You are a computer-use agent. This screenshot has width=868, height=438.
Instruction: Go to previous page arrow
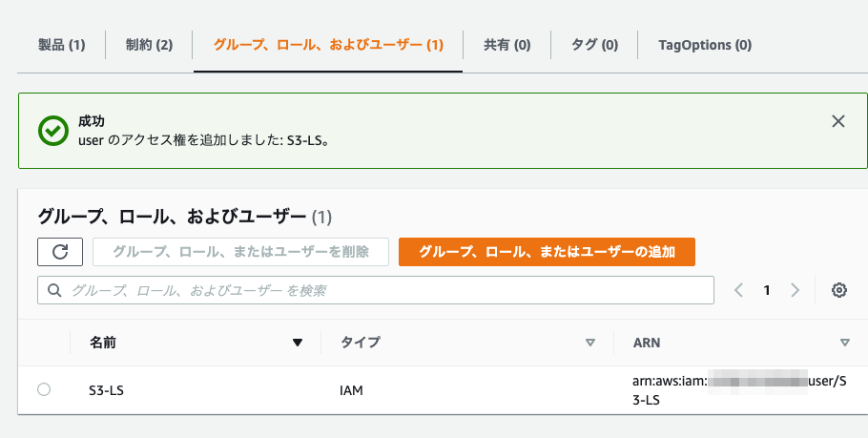[738, 290]
